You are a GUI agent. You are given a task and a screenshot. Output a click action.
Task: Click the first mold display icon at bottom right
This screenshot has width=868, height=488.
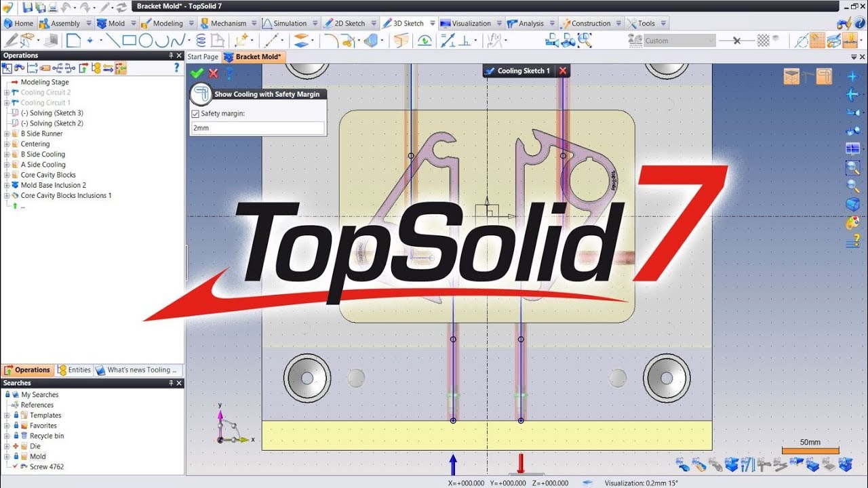click(x=682, y=465)
